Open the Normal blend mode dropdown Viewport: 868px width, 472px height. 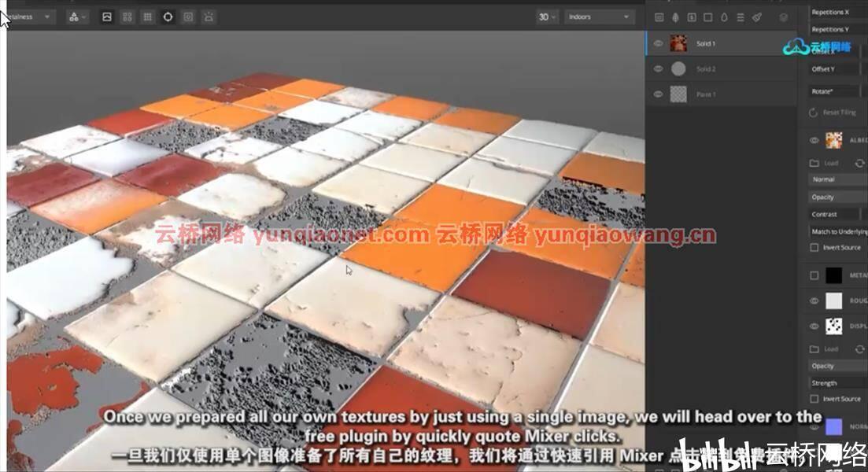coord(837,179)
